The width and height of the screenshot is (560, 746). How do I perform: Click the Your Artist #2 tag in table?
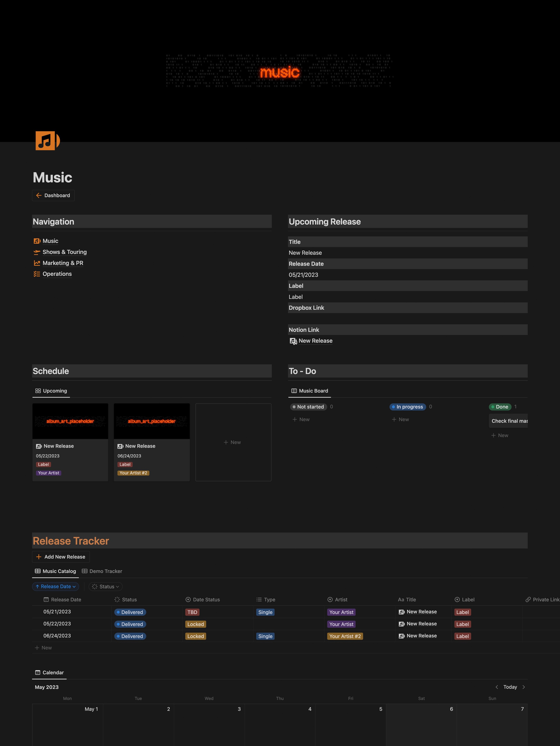tap(345, 636)
